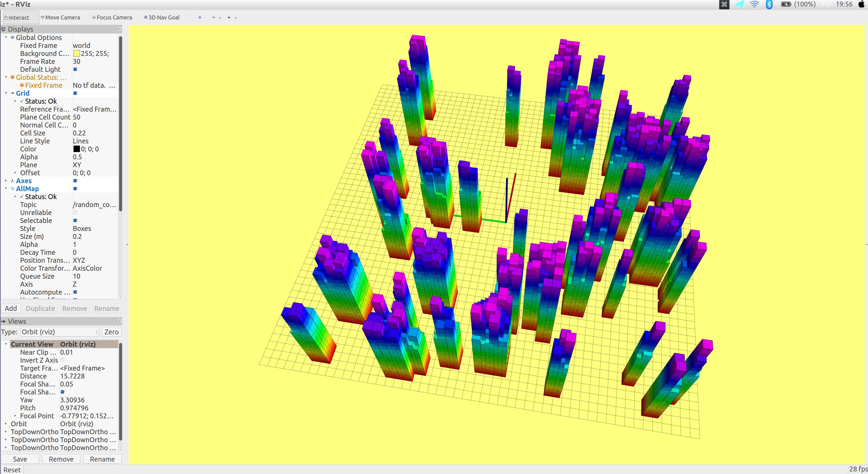The width and height of the screenshot is (868, 474).
Task: Click the Wi-Fi icon in system tray
Action: pyautogui.click(x=754, y=4)
